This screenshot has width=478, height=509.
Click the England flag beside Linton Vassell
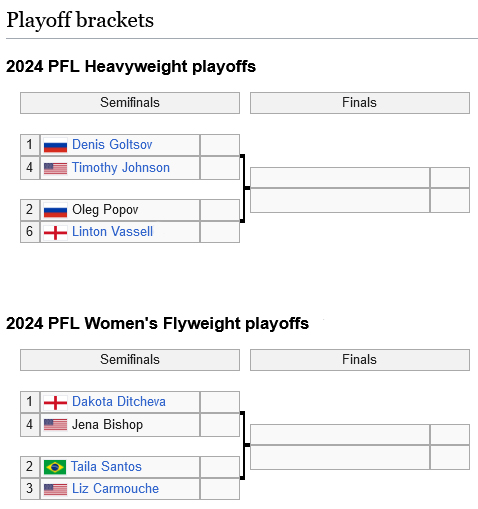55,232
